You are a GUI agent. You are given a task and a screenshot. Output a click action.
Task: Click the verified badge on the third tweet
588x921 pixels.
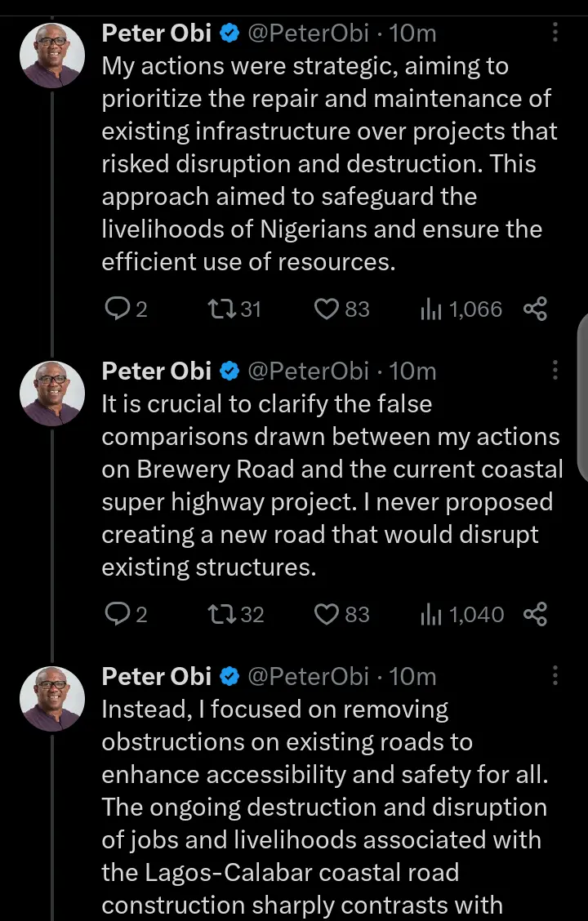pyautogui.click(x=230, y=677)
